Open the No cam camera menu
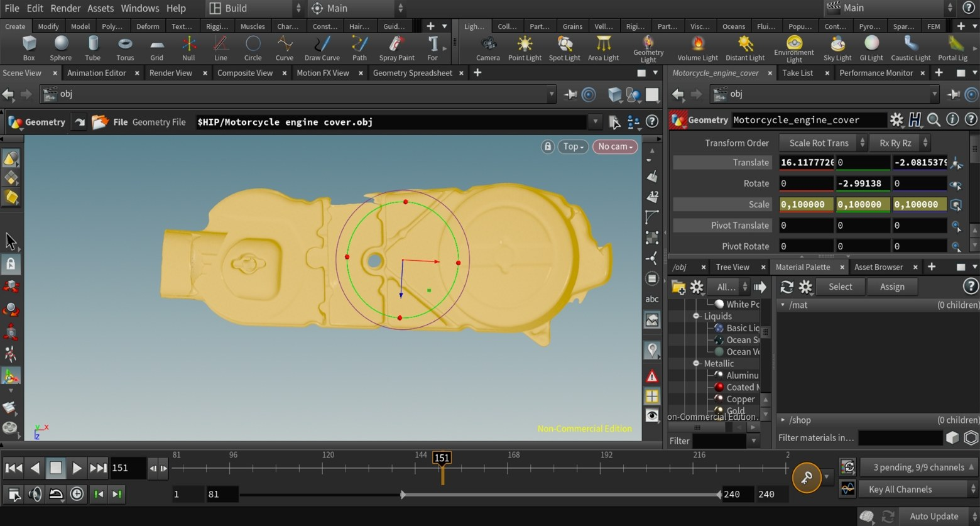This screenshot has height=526, width=980. click(614, 146)
